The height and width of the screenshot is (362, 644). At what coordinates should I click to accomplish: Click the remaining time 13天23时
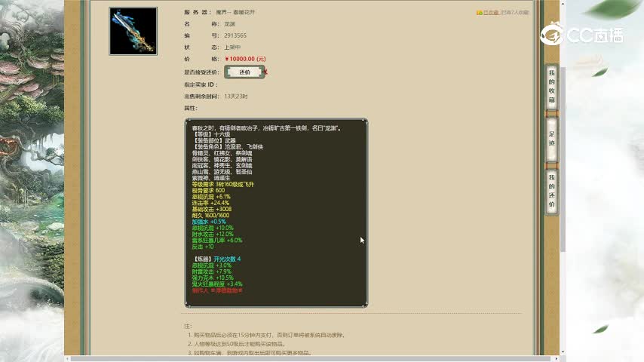tap(236, 97)
